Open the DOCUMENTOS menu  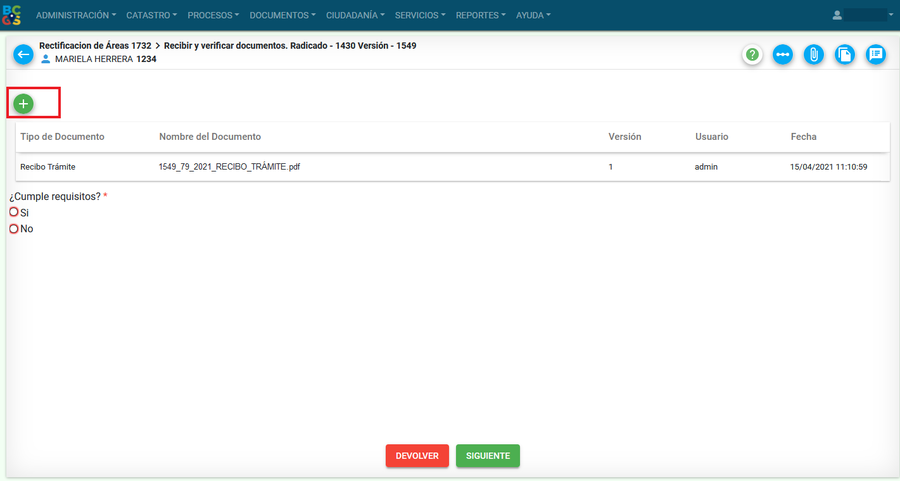[x=282, y=15]
